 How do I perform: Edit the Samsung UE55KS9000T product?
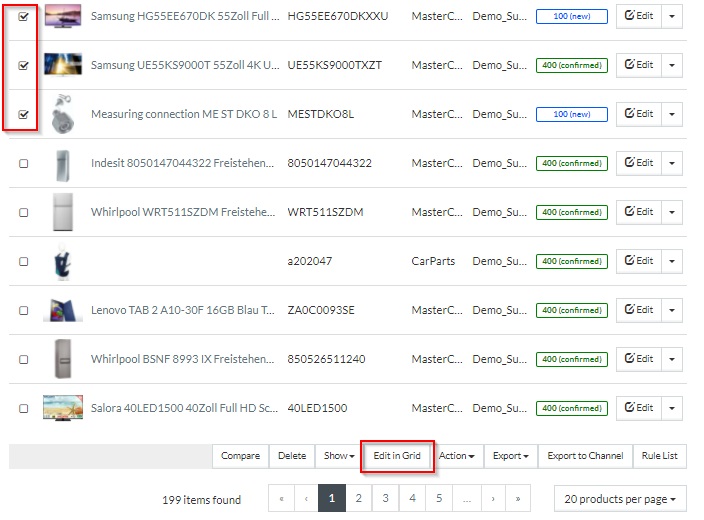638,65
